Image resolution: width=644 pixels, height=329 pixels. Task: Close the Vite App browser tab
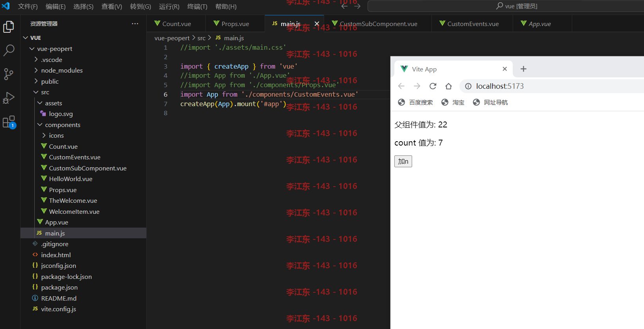[x=505, y=69]
